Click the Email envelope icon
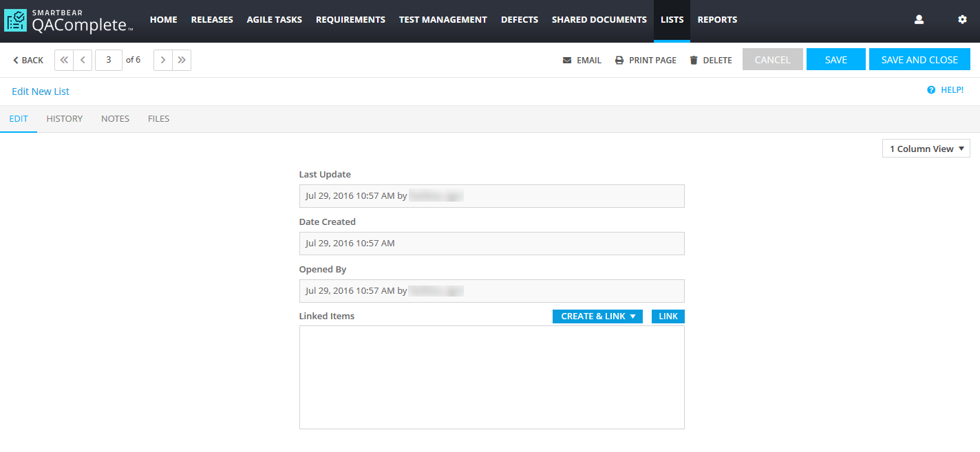The height and width of the screenshot is (452, 980). pos(567,61)
